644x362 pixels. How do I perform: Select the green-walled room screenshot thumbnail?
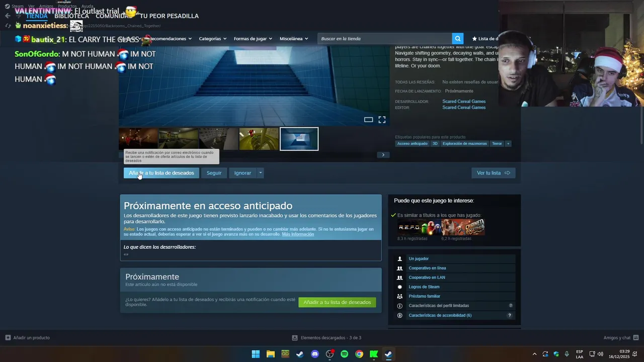point(179,139)
